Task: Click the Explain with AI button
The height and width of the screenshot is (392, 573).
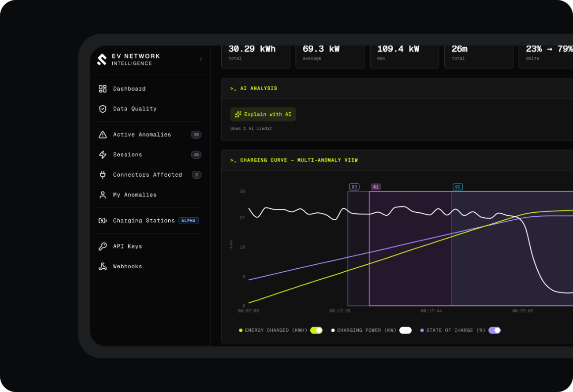Action: coord(263,114)
